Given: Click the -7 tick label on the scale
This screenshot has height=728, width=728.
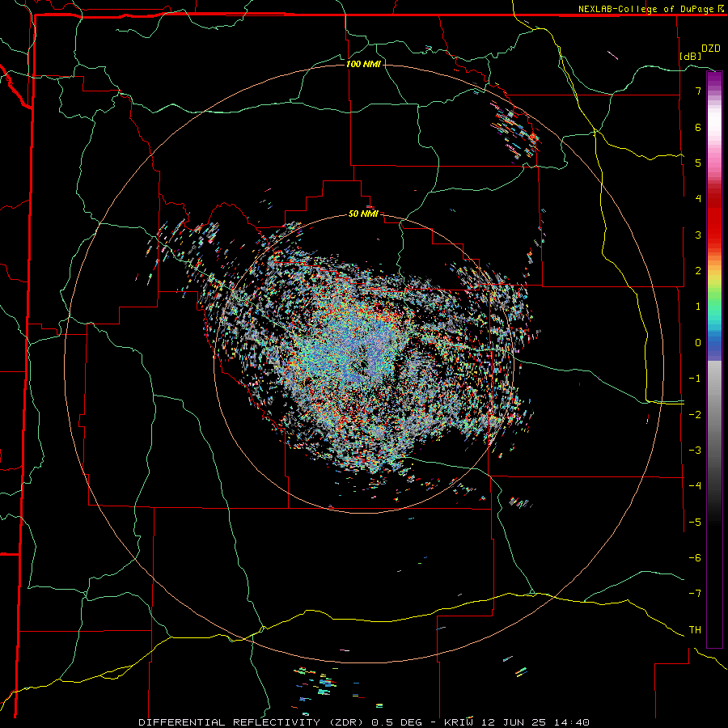Looking at the screenshot, I should tap(695, 594).
